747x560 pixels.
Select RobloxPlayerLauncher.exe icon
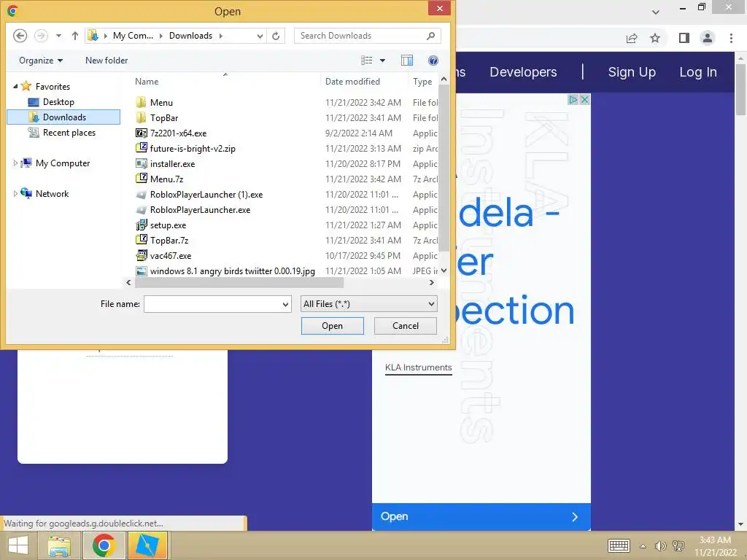coord(141,209)
